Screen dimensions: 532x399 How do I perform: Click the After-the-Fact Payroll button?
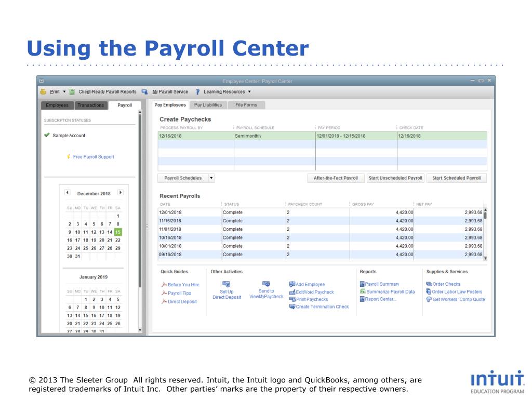click(336, 178)
